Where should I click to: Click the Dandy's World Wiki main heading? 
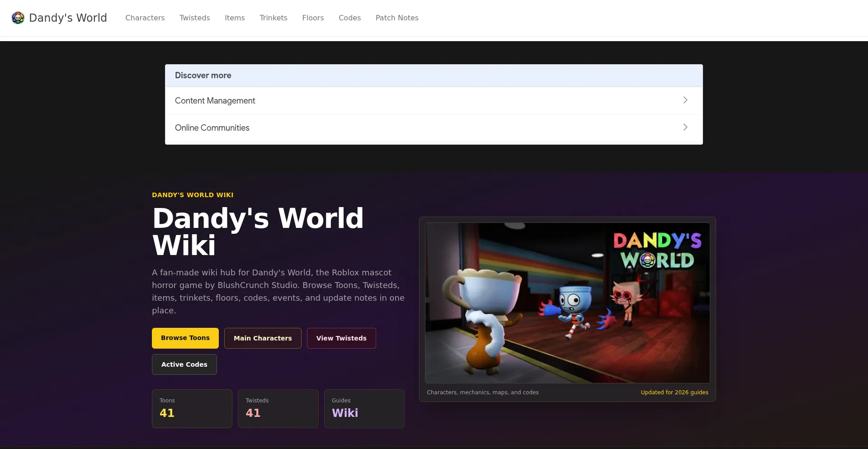point(258,232)
